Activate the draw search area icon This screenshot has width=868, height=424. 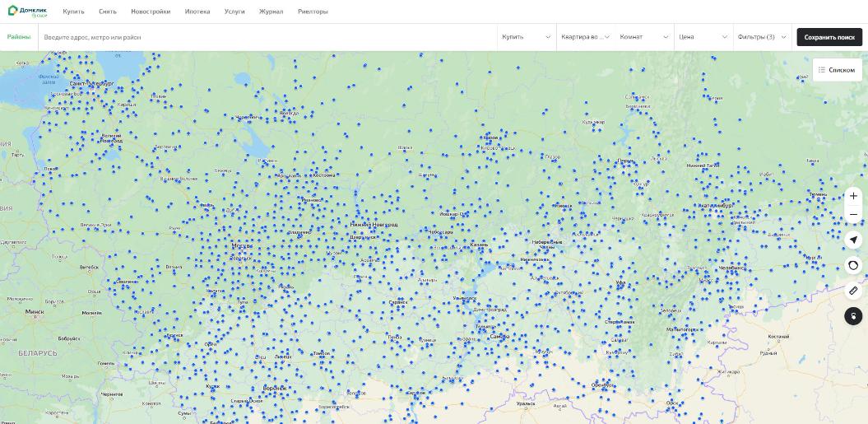(x=853, y=265)
